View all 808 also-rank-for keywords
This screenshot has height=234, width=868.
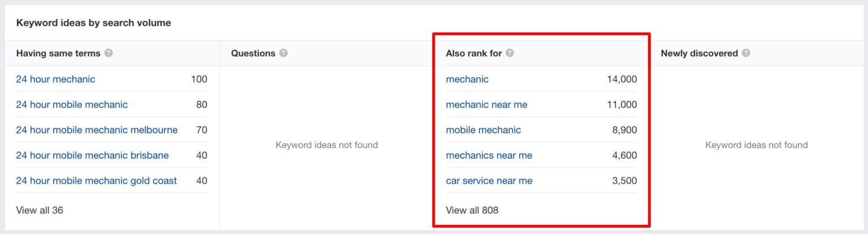click(x=472, y=210)
